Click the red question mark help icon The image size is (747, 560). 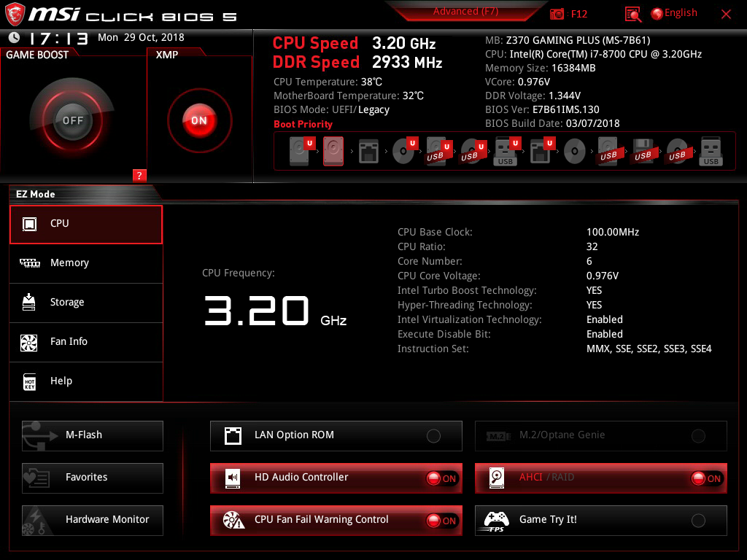[x=139, y=175]
